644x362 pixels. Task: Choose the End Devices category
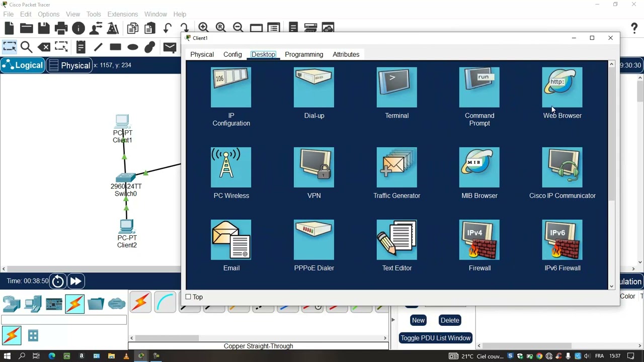(x=33, y=304)
